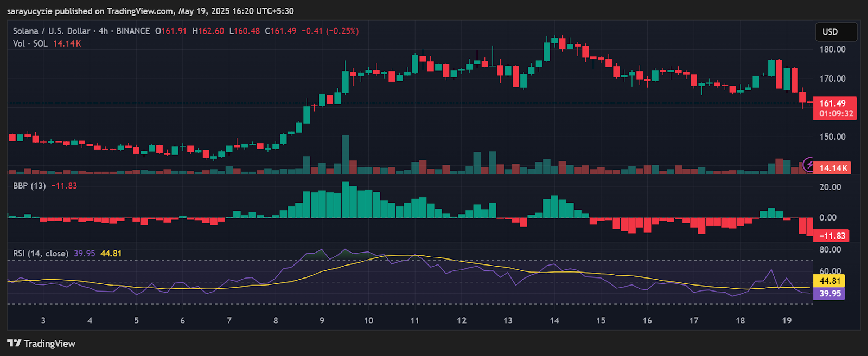This screenshot has width=868, height=356.
Task: Click the Solana / U.S. Dollar symbol title
Action: (52, 31)
